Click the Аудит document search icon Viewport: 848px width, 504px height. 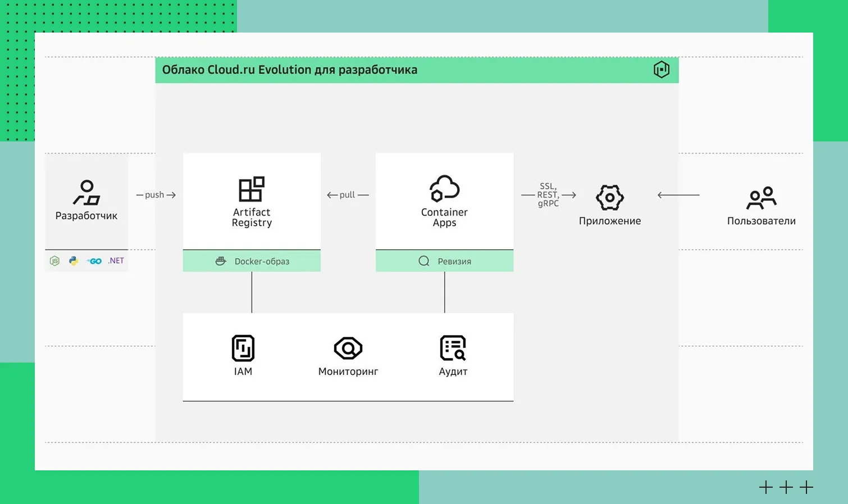click(453, 348)
